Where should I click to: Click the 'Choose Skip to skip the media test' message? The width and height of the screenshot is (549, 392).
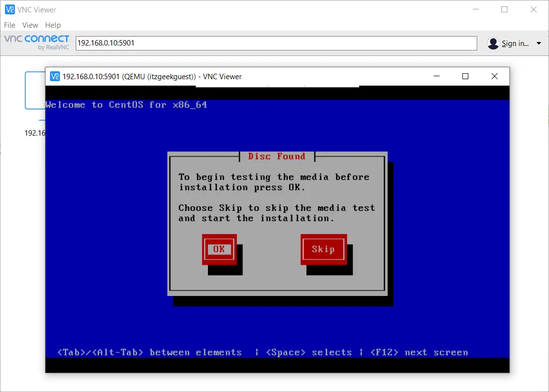pyautogui.click(x=277, y=213)
